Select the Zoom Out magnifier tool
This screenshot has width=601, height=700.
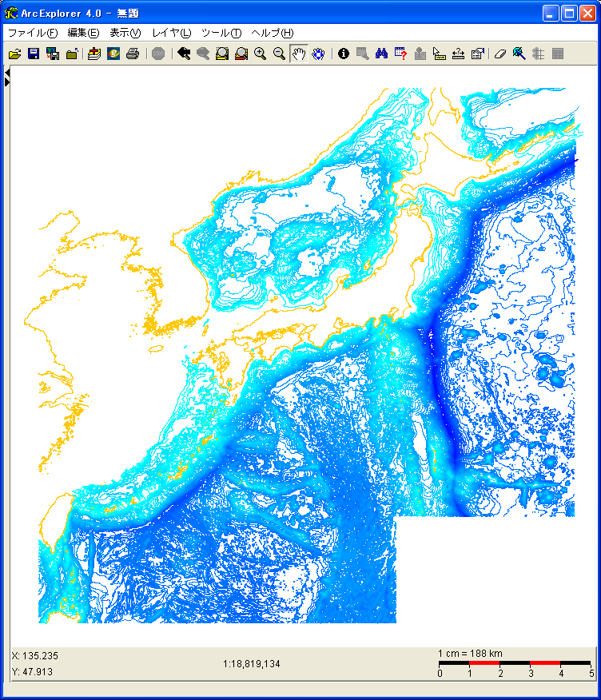(279, 54)
